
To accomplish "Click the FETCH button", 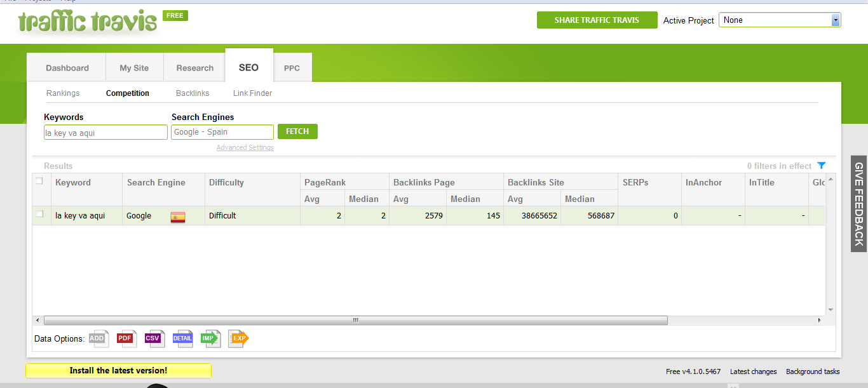I will tap(297, 131).
